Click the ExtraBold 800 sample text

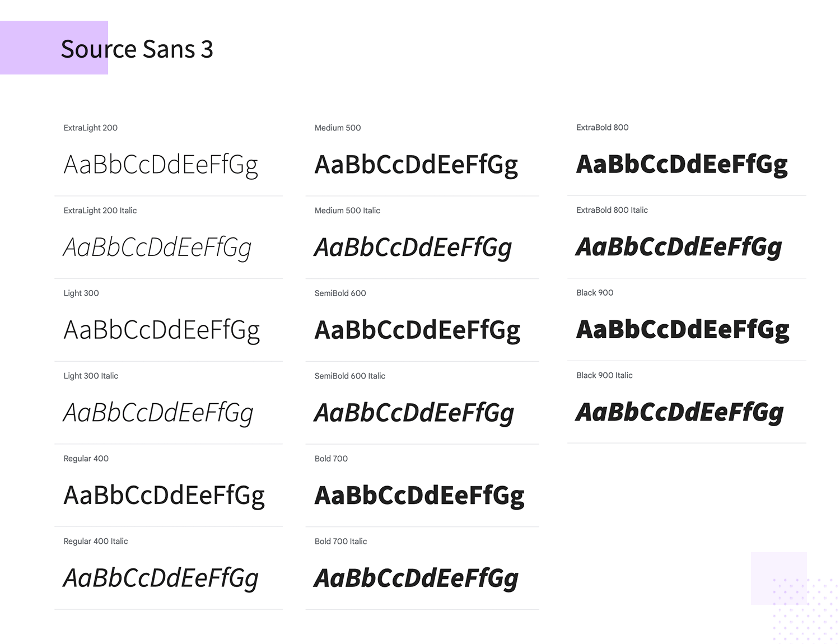pos(682,165)
